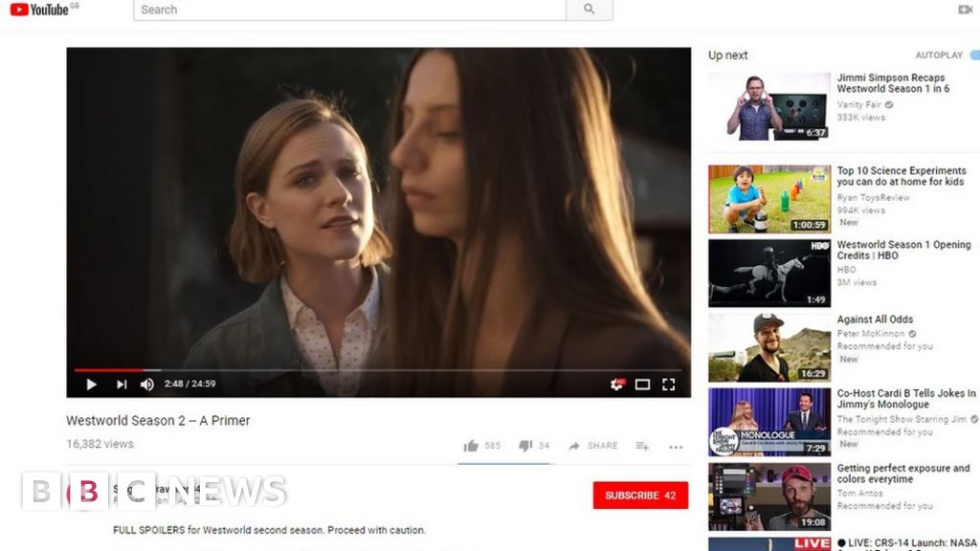
Task: Click Getting perfect exposure and colors title
Action: coord(903,474)
